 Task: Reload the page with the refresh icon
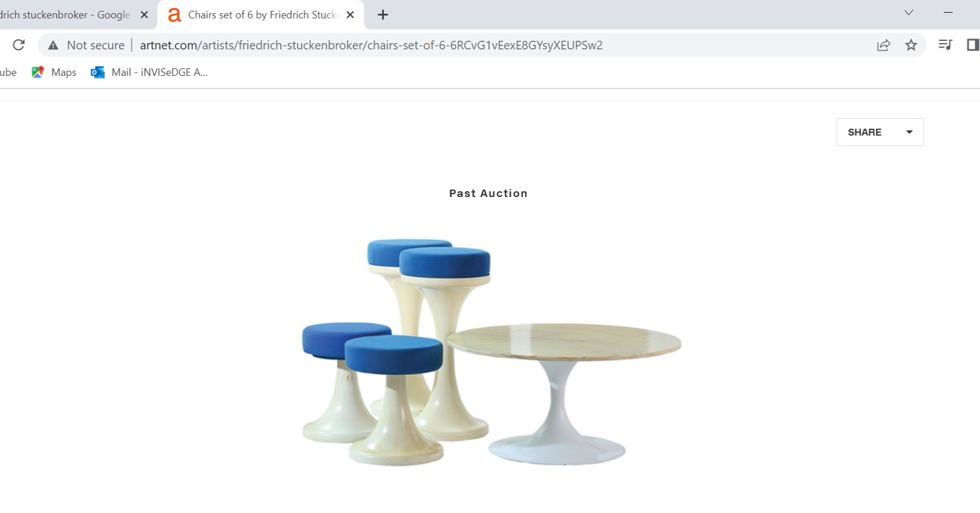[x=18, y=45]
